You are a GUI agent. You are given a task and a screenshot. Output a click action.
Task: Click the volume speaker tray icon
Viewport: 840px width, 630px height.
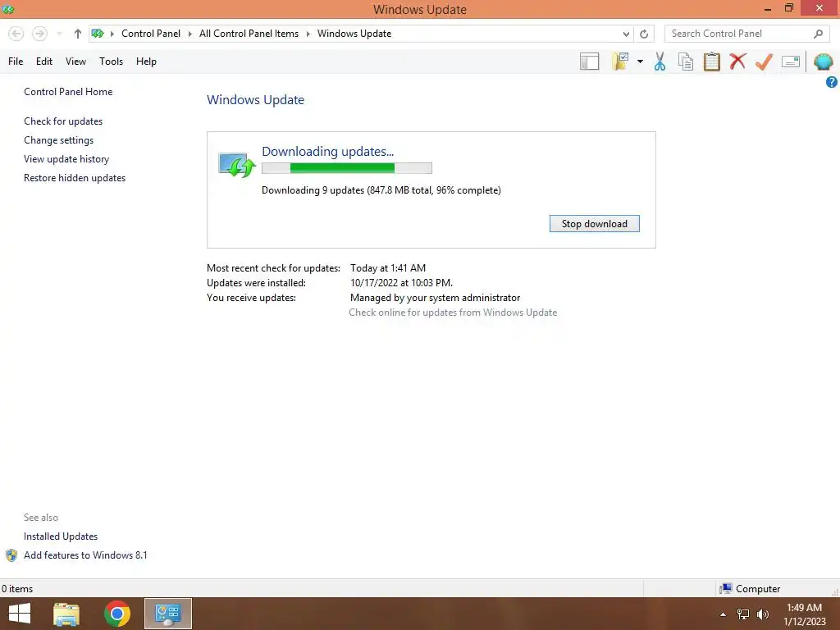pos(763,614)
